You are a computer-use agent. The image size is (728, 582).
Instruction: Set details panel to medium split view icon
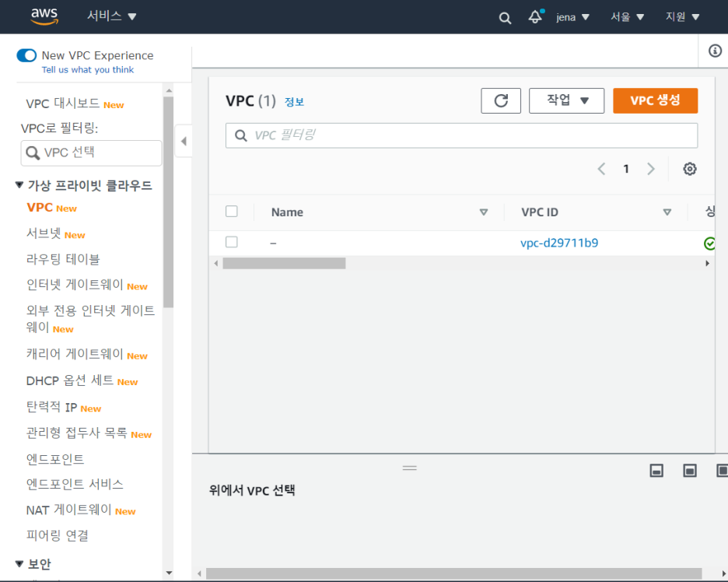pos(689,471)
